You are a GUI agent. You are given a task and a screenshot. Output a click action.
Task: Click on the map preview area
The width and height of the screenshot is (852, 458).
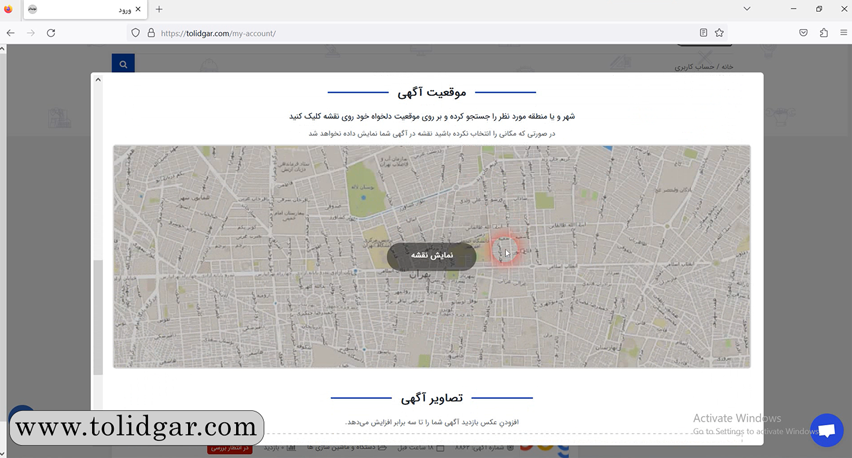tap(431, 256)
